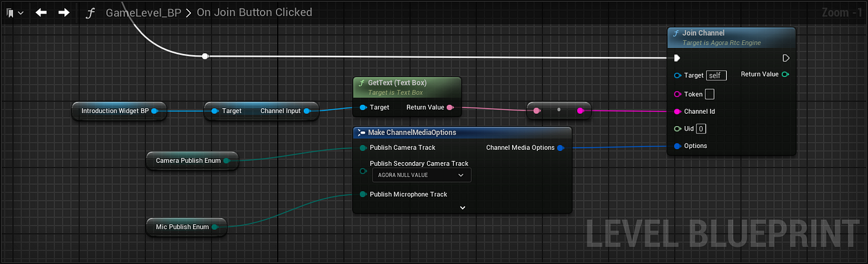Click the output pin of Introduction Widget BP
Viewport: 868px width, 264px height.
(x=155, y=111)
